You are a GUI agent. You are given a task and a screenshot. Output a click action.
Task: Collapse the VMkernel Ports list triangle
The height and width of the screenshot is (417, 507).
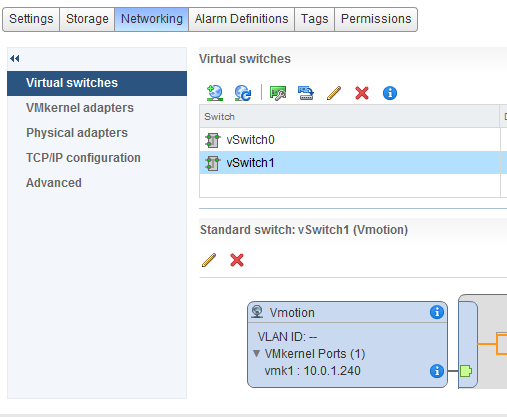(256, 353)
